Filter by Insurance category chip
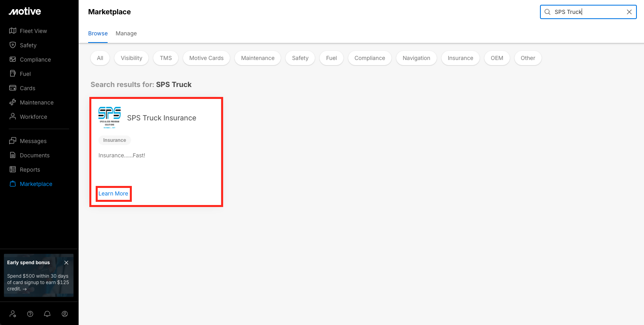 coord(461,58)
